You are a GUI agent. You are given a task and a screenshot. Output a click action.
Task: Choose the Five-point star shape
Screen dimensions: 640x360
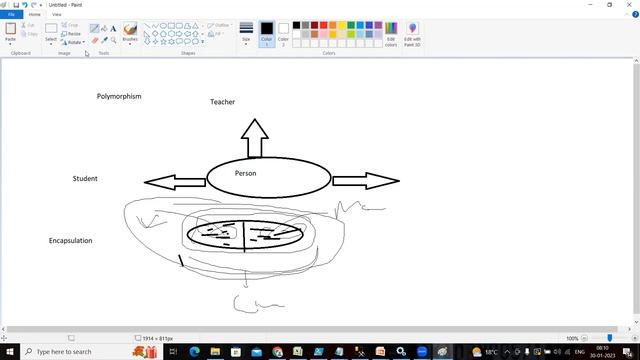click(x=163, y=41)
